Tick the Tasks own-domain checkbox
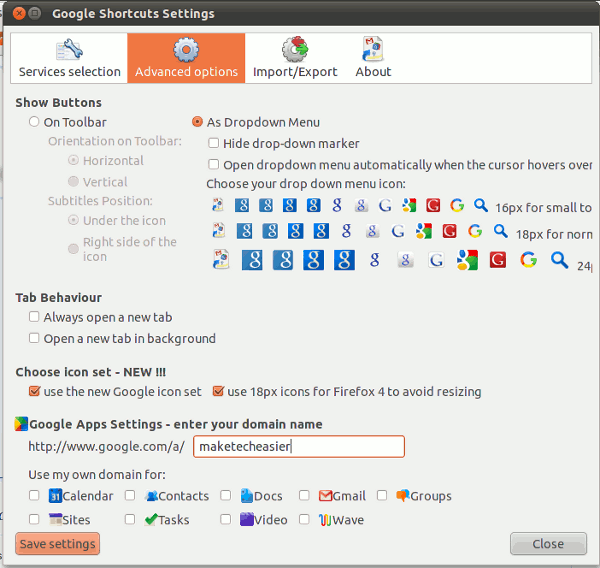Screen dimensions: 600x568 click(130, 519)
